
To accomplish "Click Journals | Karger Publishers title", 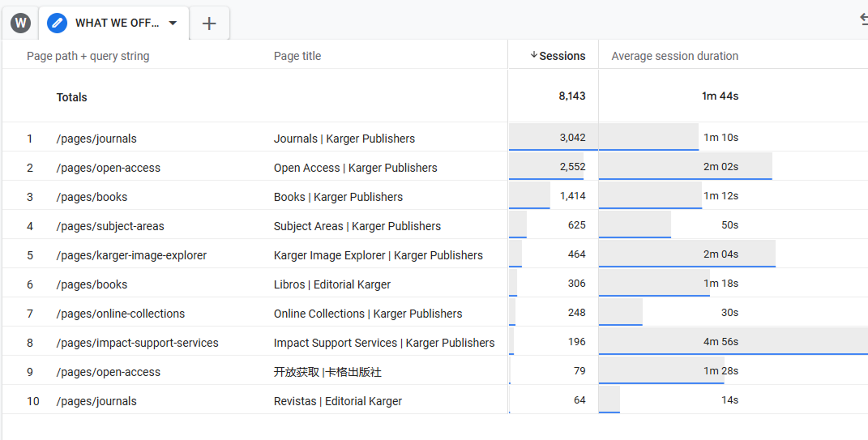I will click(344, 139).
